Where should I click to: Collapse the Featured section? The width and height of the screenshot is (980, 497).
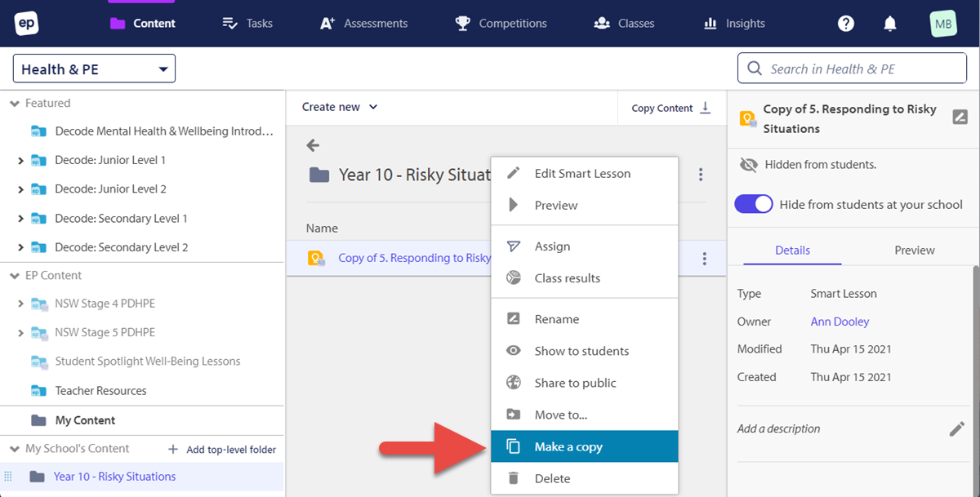15,104
